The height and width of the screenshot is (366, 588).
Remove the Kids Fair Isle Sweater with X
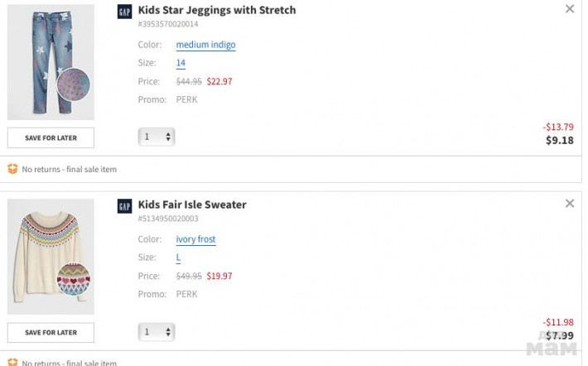[x=569, y=204]
